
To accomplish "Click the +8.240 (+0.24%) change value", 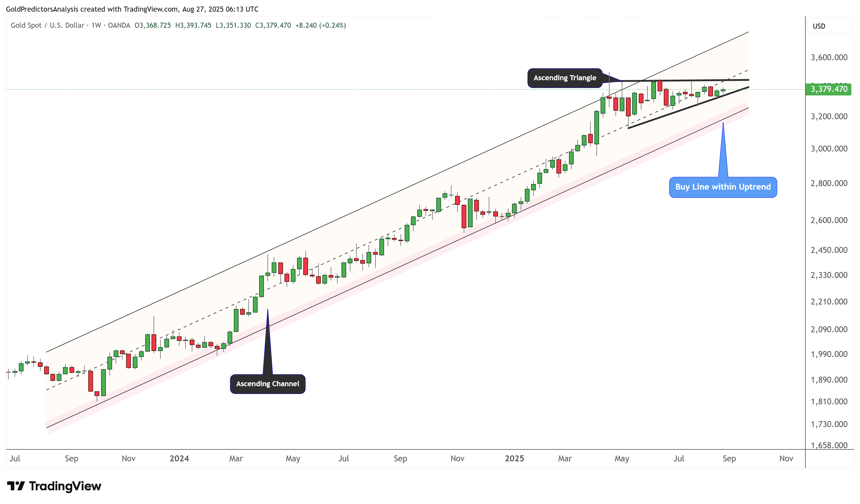I will pyautogui.click(x=321, y=25).
